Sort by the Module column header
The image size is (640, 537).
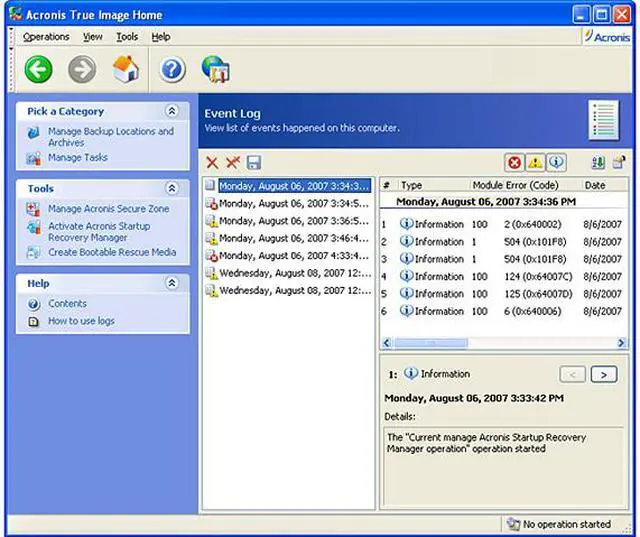coord(488,185)
